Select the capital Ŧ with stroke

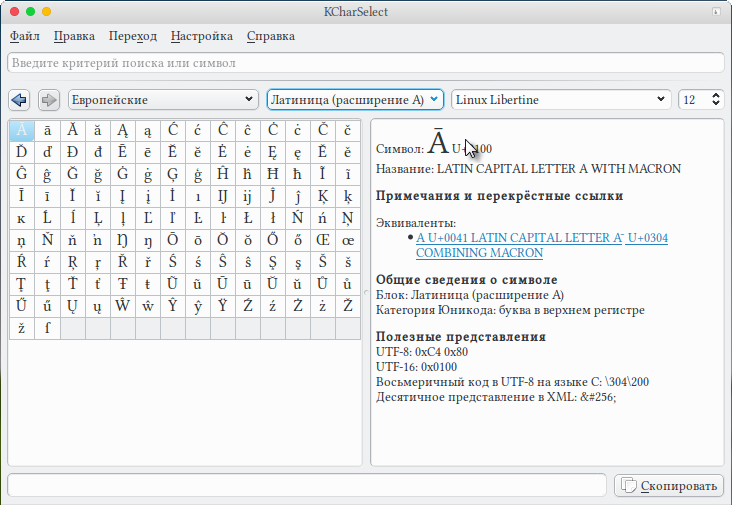pyautogui.click(x=122, y=284)
